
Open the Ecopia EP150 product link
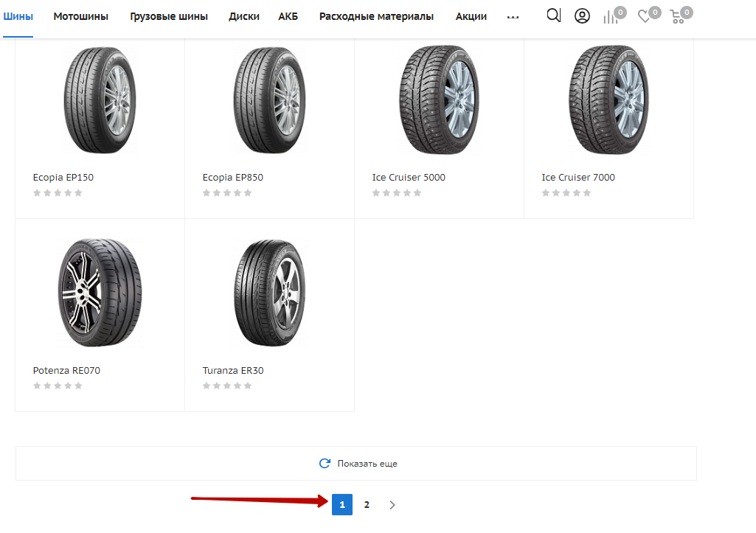tap(63, 178)
